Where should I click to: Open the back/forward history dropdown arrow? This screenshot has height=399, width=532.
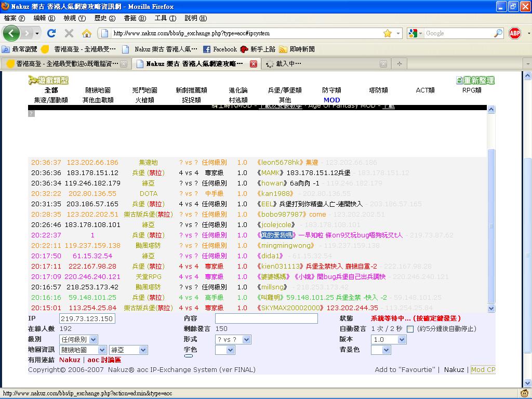pyautogui.click(x=37, y=33)
